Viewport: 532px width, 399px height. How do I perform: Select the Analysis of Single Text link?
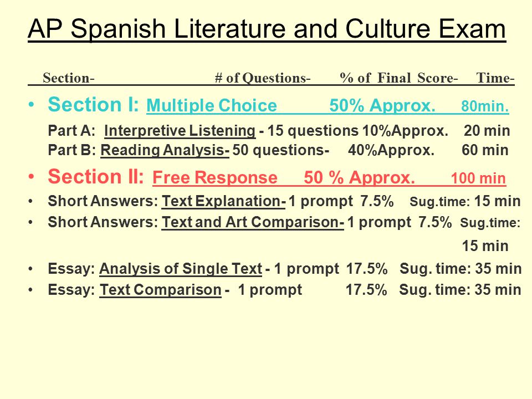click(x=181, y=269)
